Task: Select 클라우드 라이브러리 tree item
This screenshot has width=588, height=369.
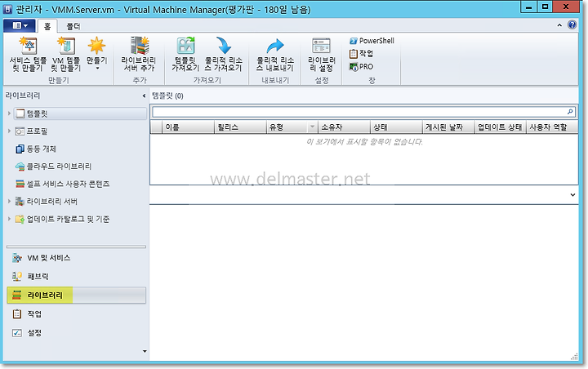Action: [x=53, y=166]
